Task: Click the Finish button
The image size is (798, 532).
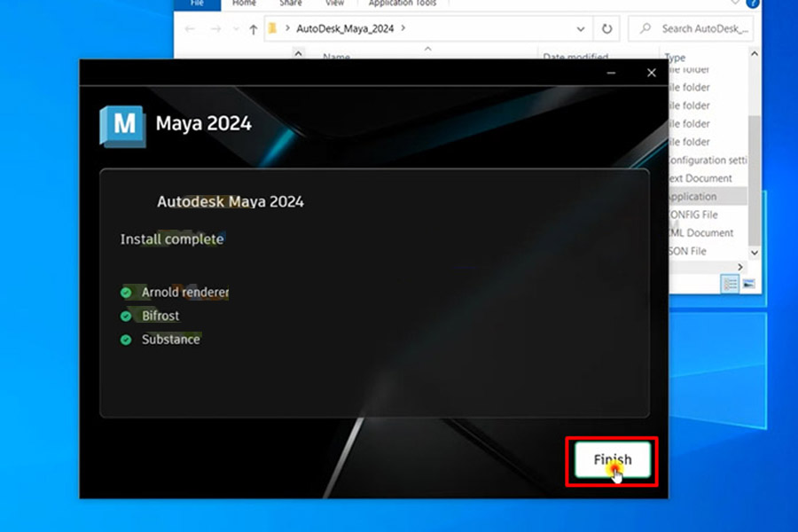Action: pyautogui.click(x=611, y=459)
